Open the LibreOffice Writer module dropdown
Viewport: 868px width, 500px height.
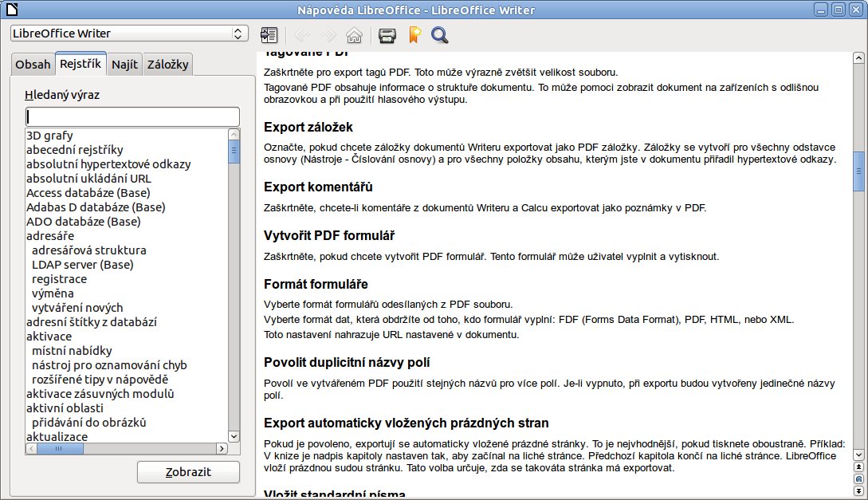click(x=129, y=33)
